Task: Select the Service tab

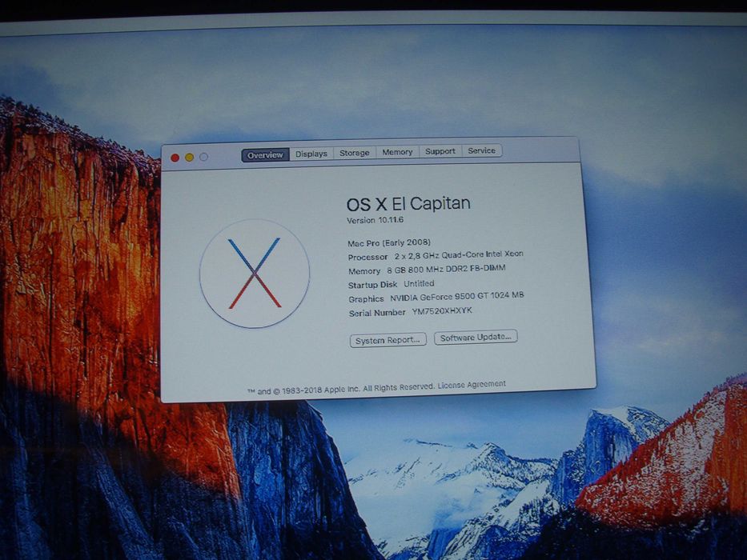Action: (482, 150)
